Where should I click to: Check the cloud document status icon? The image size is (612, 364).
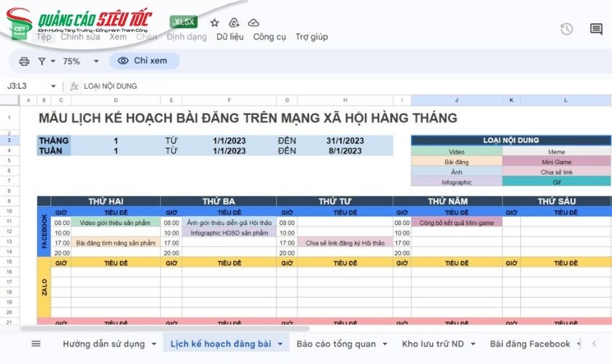pyautogui.click(x=254, y=23)
